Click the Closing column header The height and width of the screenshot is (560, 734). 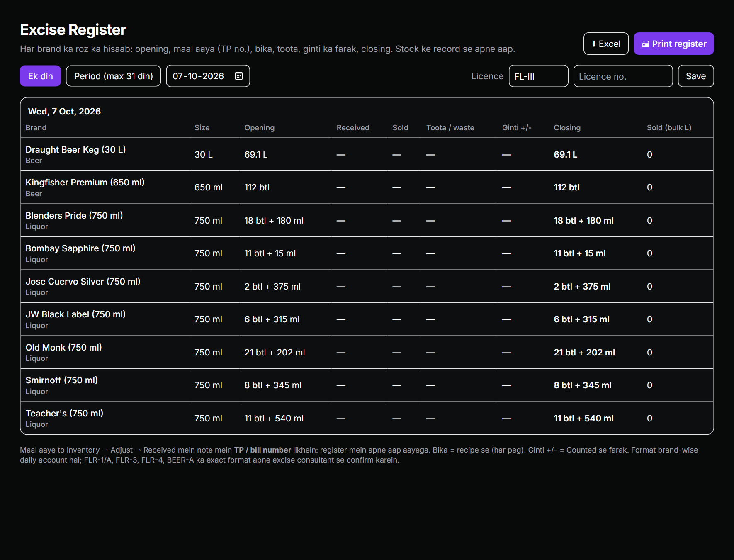click(567, 128)
